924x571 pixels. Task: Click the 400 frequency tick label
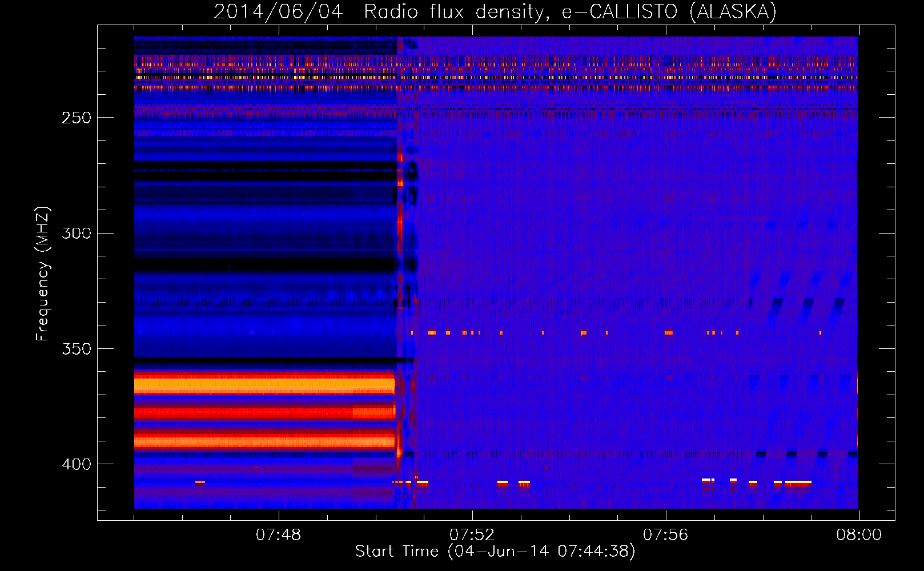pos(77,464)
